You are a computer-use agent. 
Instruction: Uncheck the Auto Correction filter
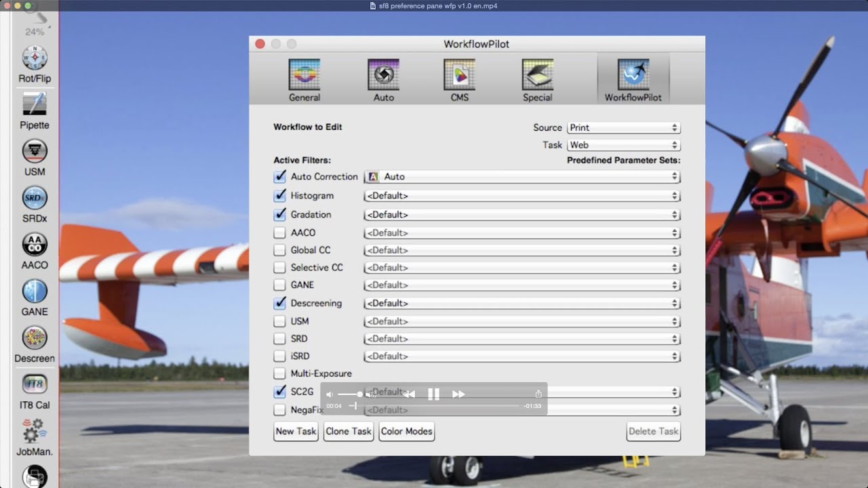(279, 177)
